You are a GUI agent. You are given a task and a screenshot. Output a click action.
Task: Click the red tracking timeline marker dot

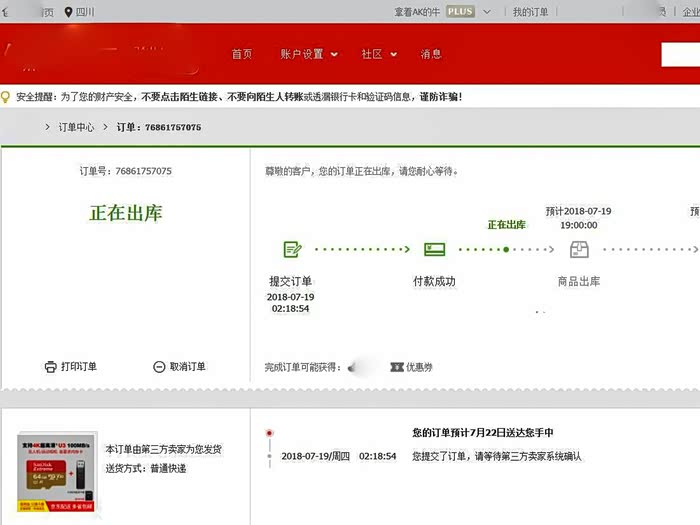point(269,434)
